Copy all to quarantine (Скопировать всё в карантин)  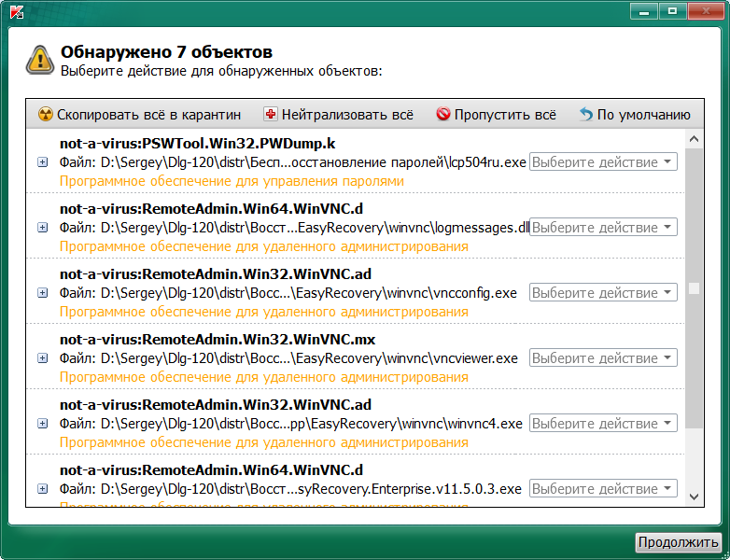[140, 115]
